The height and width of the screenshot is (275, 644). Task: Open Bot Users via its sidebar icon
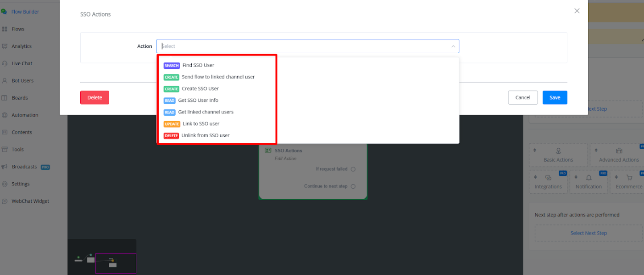tap(5, 81)
